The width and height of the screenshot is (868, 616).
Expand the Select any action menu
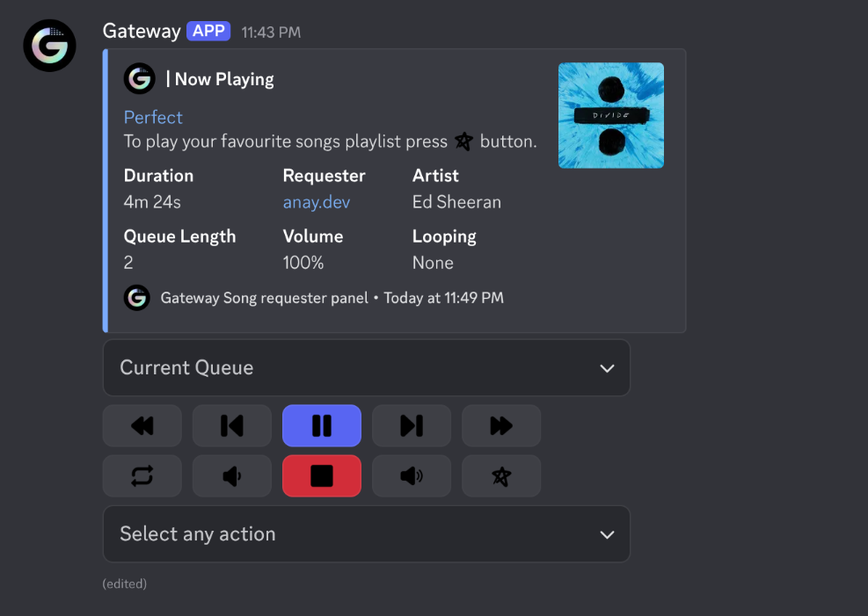coord(366,533)
